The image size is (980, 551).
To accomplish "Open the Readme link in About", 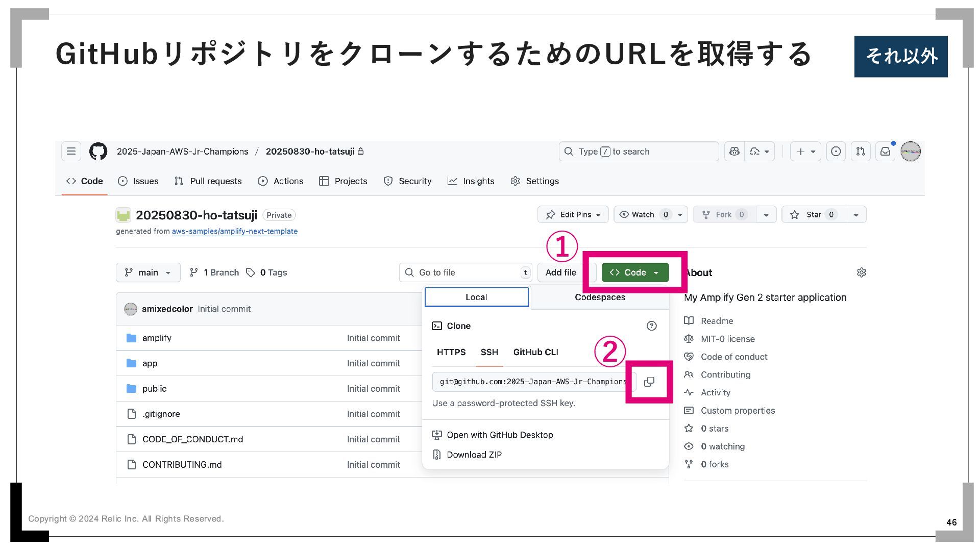I will (x=708, y=321).
